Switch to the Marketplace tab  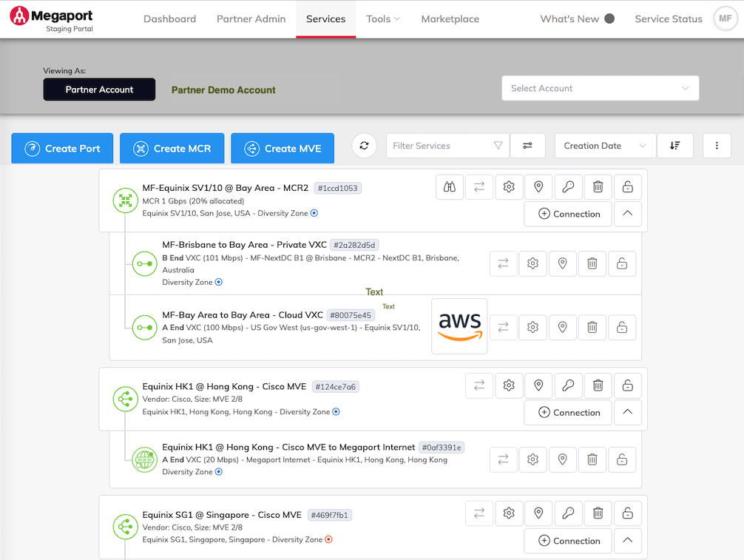(x=450, y=18)
